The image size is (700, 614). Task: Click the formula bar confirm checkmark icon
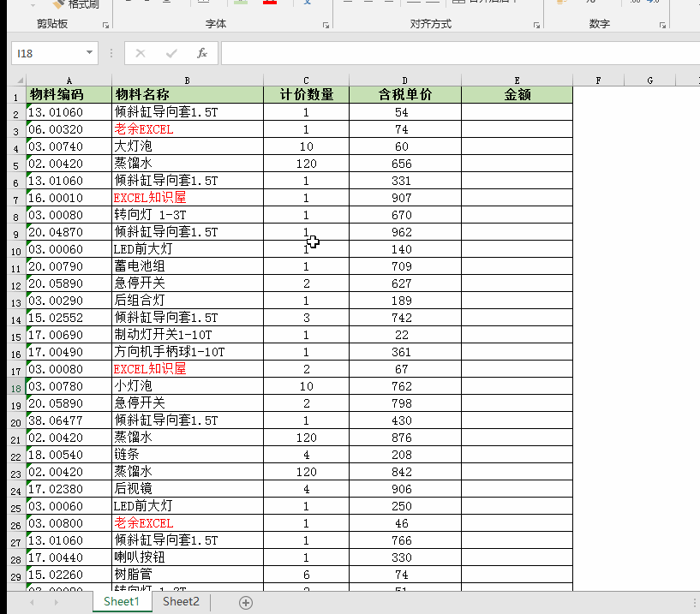click(171, 54)
